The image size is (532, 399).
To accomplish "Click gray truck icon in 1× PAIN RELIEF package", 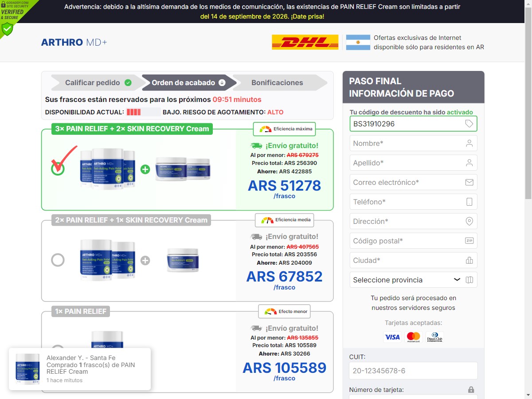I will tap(256, 328).
